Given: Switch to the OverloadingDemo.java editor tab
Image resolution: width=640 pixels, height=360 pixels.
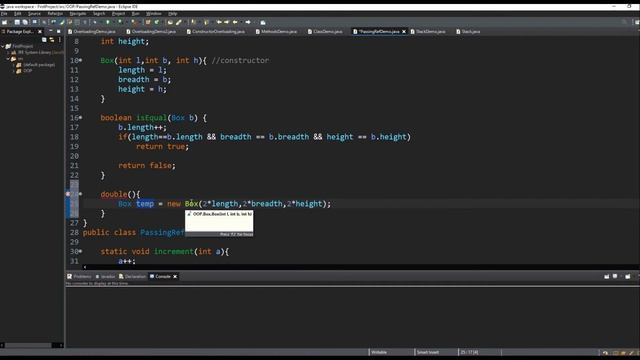Looking at the screenshot, I should 92,31.
